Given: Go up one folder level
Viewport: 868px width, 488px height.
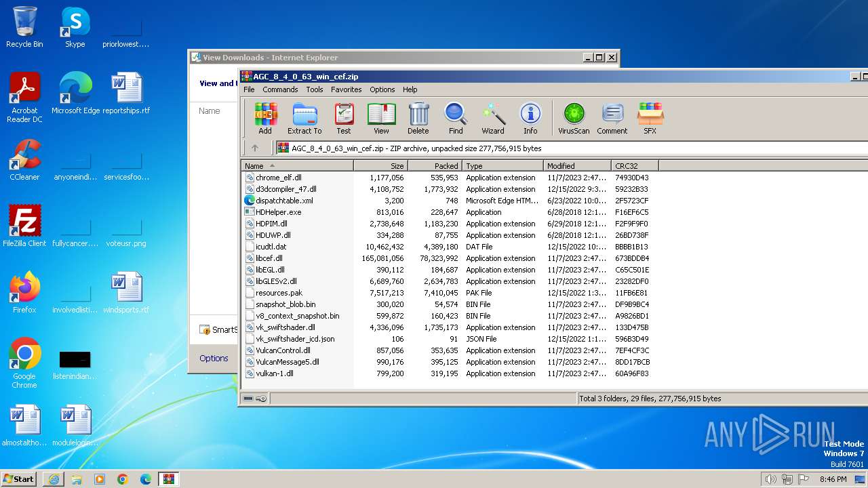Looking at the screenshot, I should click(x=255, y=148).
